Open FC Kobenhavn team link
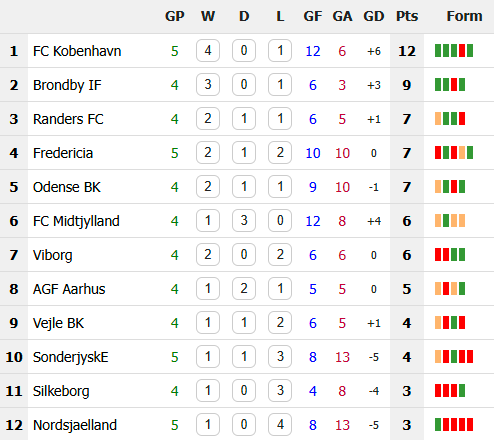 (x=77, y=51)
